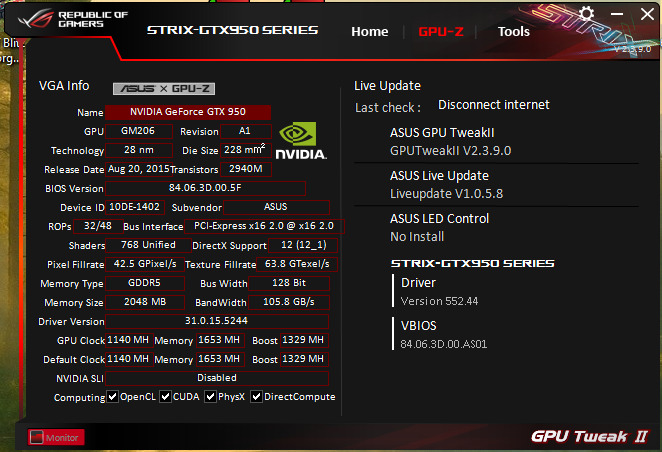Click the NVIDIA logo
Screen dimensions: 662x452
coord(300,141)
